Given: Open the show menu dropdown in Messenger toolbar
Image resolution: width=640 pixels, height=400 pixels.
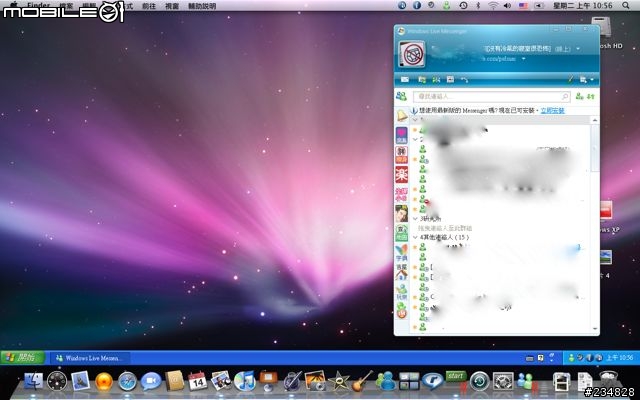Looking at the screenshot, I should coord(586,80).
